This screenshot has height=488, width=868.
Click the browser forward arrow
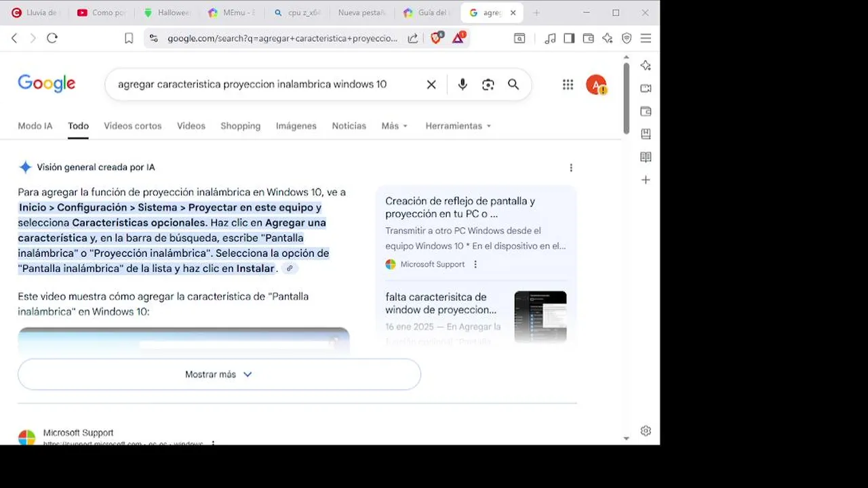tap(33, 39)
